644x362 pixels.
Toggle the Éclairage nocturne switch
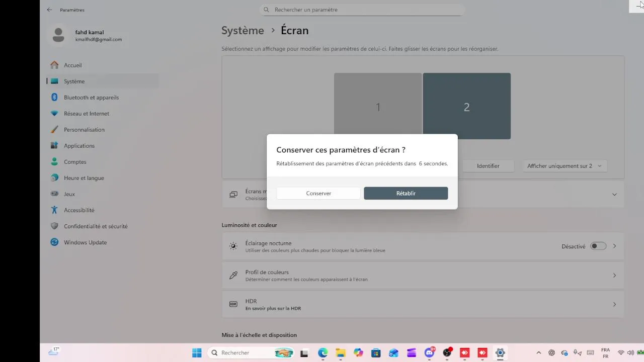coord(598,246)
